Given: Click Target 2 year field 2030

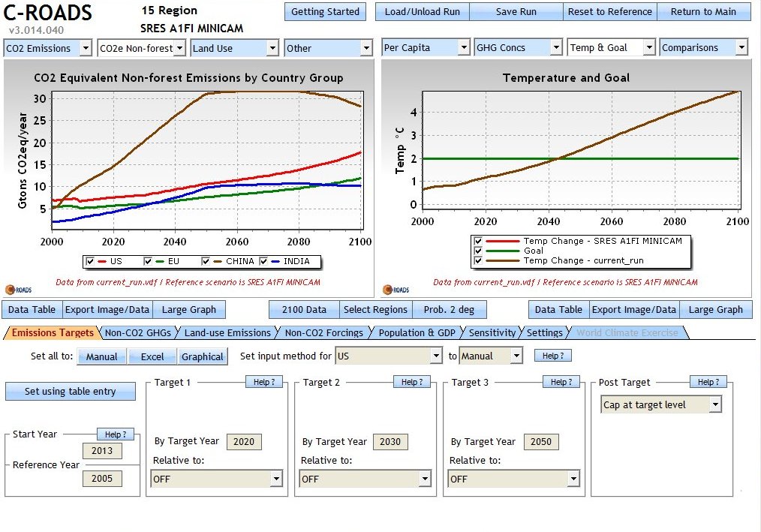Looking at the screenshot, I should [390, 442].
